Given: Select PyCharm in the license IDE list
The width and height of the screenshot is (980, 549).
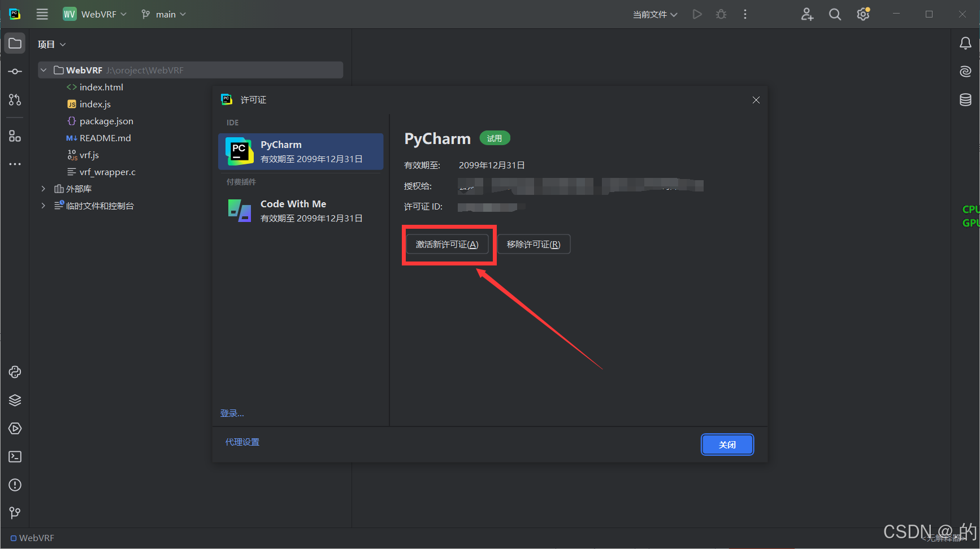Looking at the screenshot, I should click(301, 151).
